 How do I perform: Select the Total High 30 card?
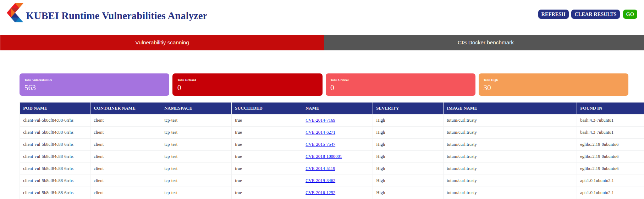[553, 84]
